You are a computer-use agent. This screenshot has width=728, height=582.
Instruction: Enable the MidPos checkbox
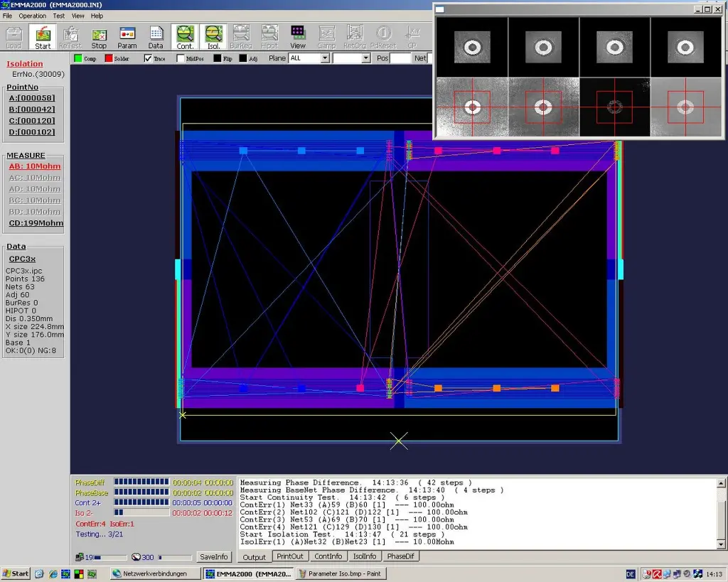pyautogui.click(x=181, y=58)
